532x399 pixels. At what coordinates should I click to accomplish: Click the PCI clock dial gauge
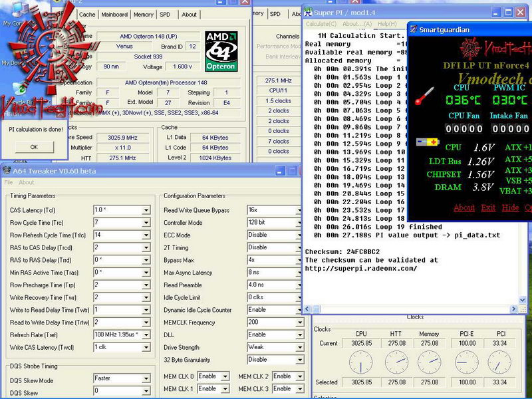499,362
